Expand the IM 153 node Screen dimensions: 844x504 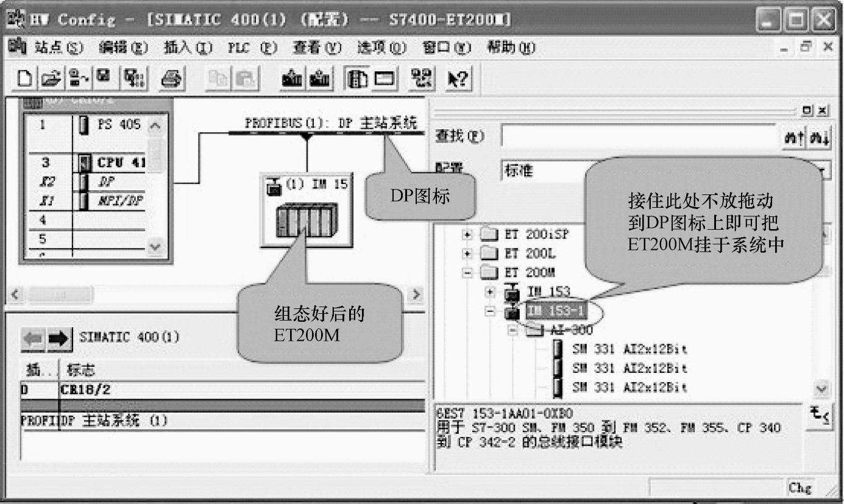coord(491,292)
